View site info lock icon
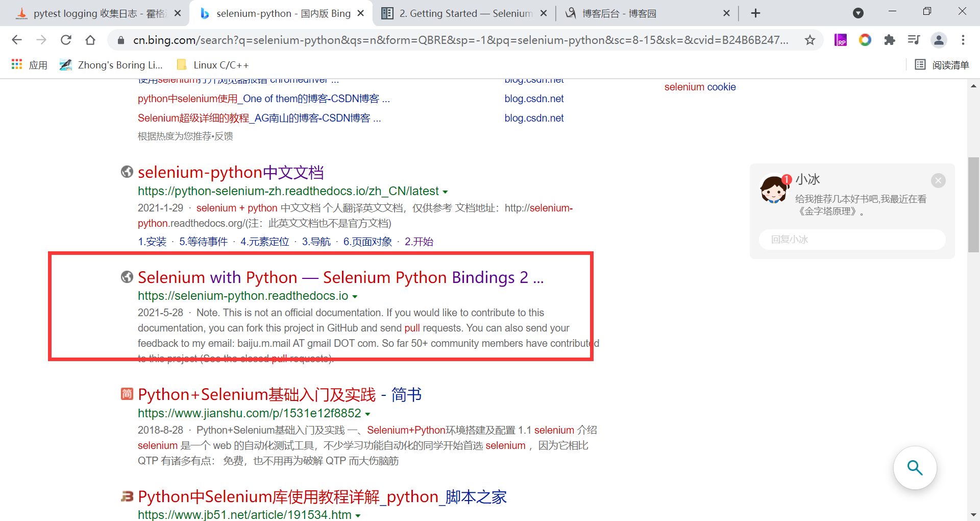The width and height of the screenshot is (980, 521). tap(121, 40)
